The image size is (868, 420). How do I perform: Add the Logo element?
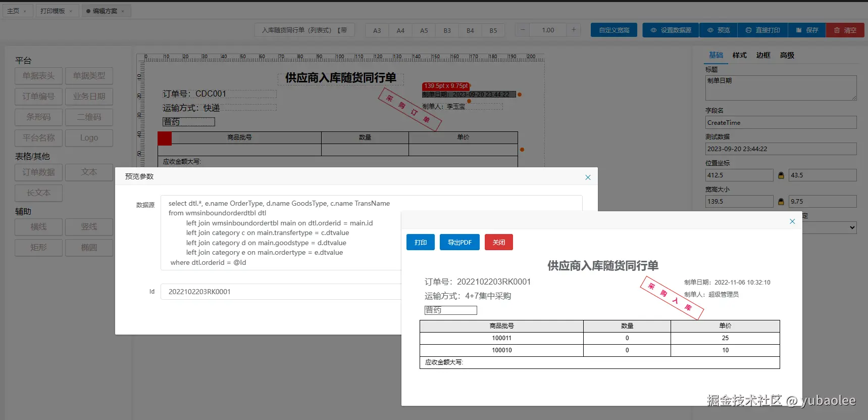click(x=89, y=138)
